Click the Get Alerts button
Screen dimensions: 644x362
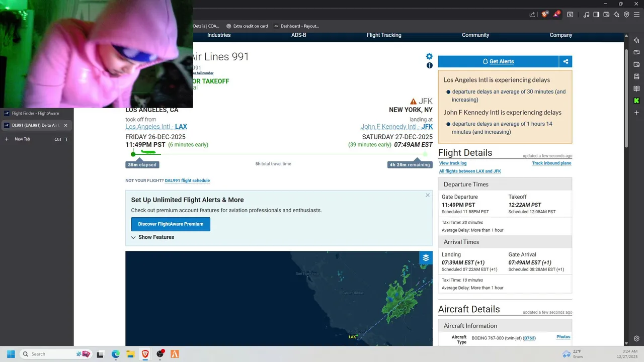pos(498,61)
